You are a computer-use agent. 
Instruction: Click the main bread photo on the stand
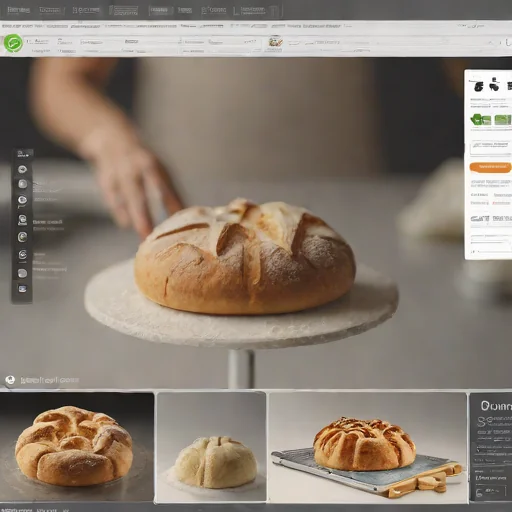[x=245, y=257]
